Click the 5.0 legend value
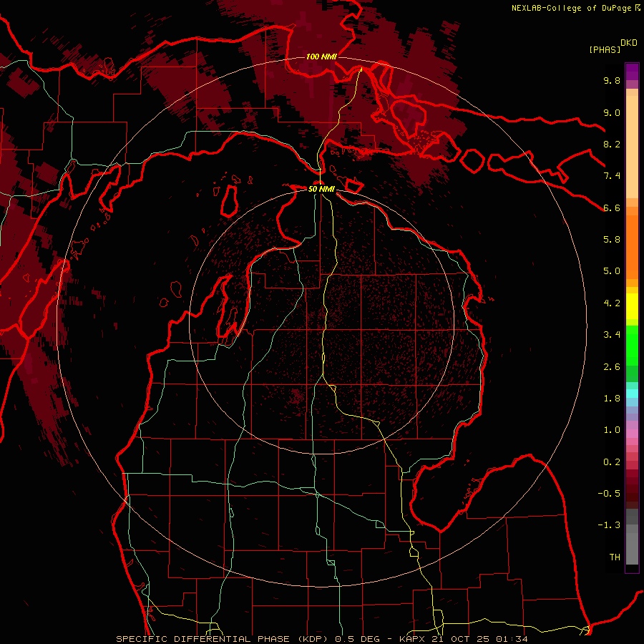 click(612, 271)
